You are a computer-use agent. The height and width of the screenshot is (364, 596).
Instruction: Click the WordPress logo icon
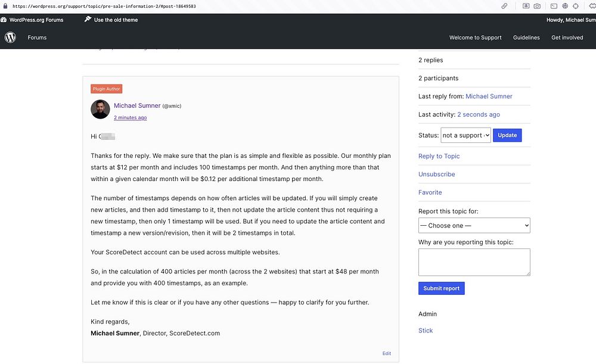(x=10, y=38)
